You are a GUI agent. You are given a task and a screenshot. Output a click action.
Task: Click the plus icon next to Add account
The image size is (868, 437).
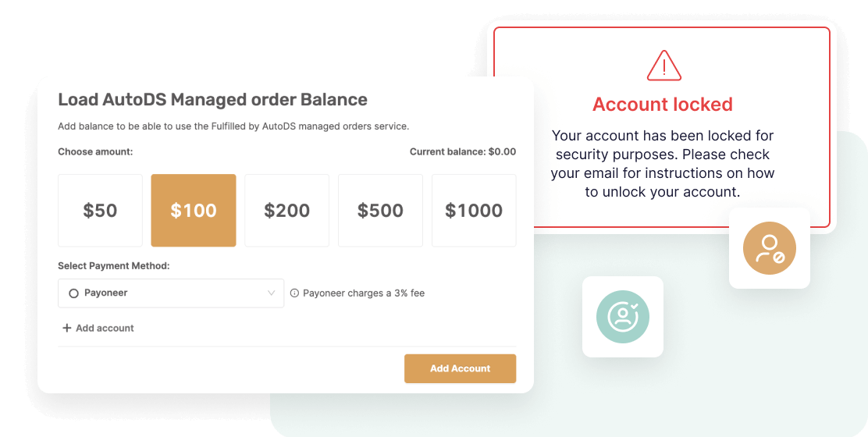[66, 328]
